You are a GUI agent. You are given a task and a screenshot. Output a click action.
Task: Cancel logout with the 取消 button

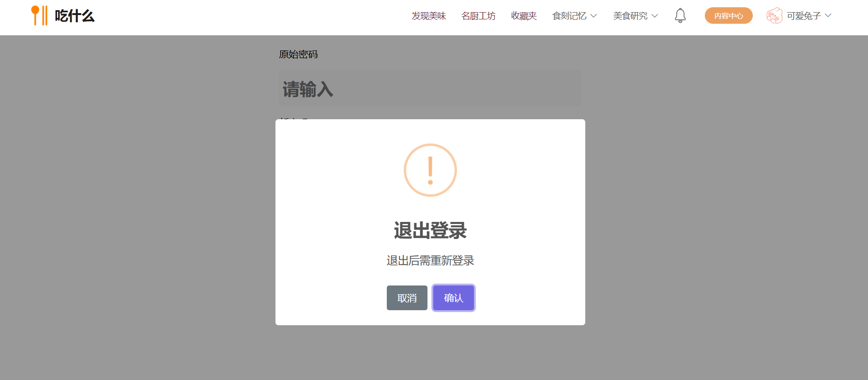coord(407,298)
